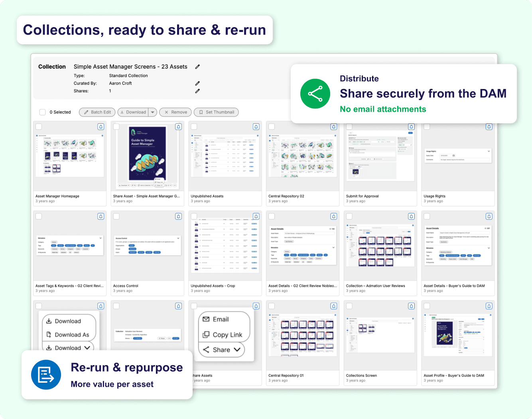
Task: Click bell icon on Collection Admation User Reviews card
Action: [x=411, y=216]
